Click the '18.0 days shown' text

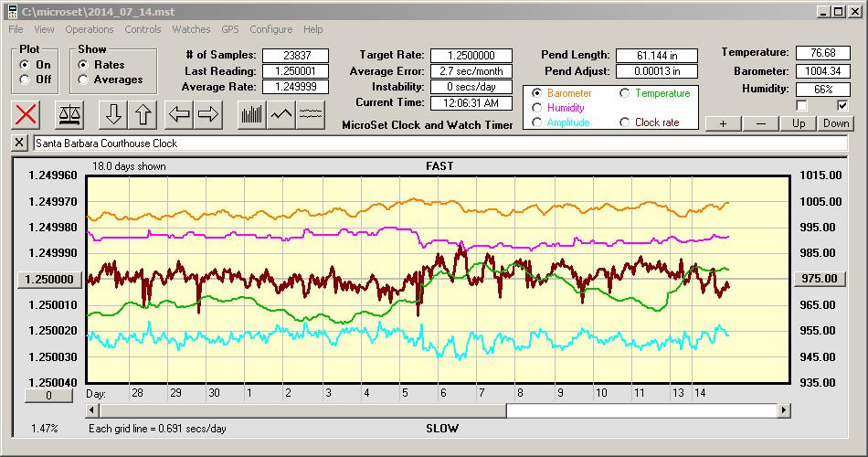click(129, 166)
